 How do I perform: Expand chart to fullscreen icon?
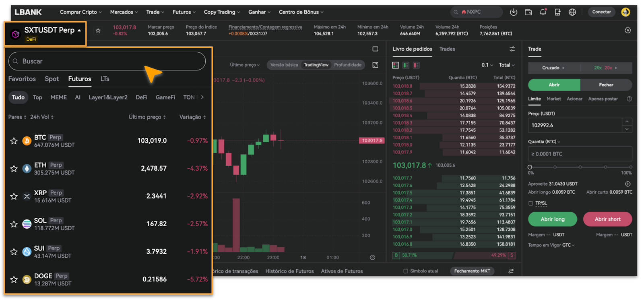pyautogui.click(x=375, y=65)
